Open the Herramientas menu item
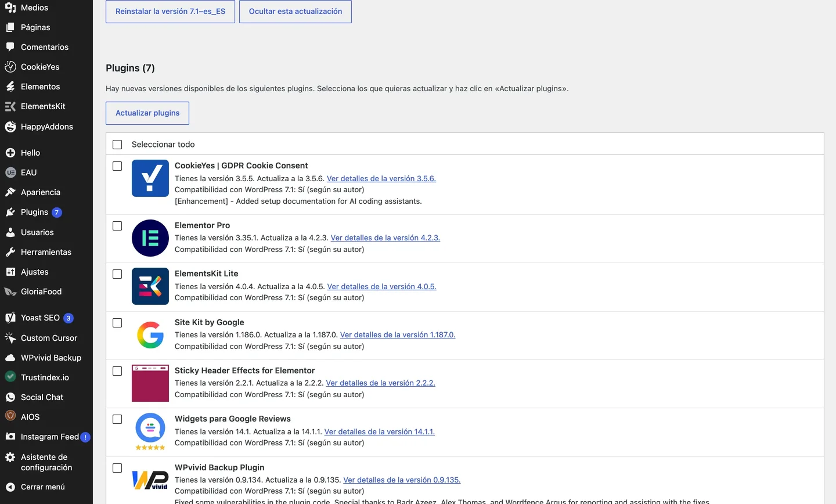836x504 pixels. point(46,252)
